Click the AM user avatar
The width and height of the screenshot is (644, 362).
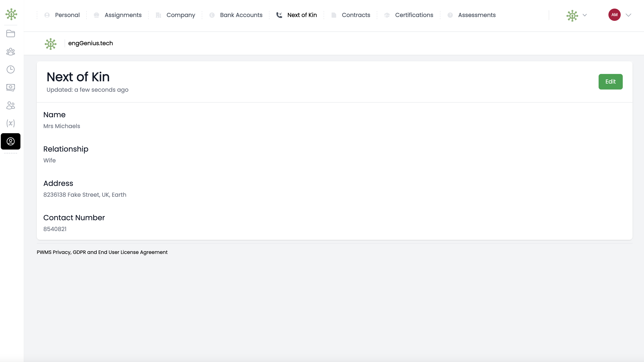pos(614,15)
